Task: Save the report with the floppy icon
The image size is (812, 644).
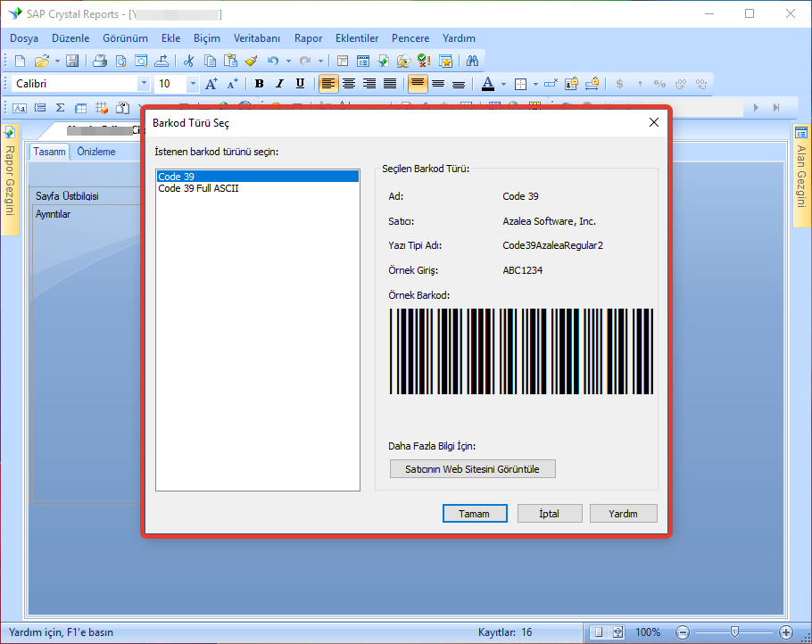Action: 72,61
